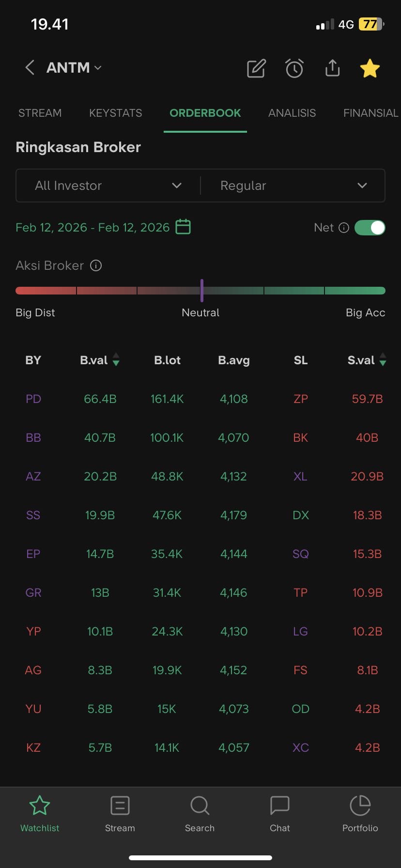Open the ANTM stock selector

coord(74,68)
